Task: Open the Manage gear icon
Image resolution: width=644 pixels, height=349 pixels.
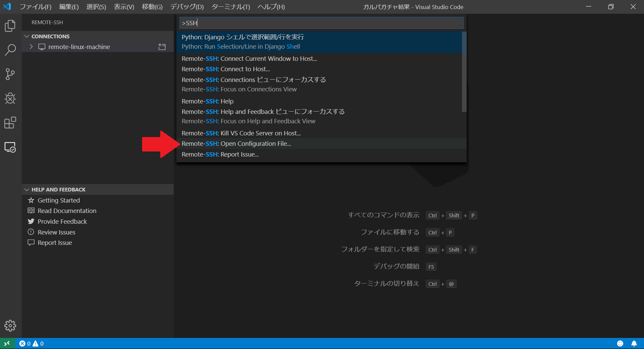Action: pos(10,325)
